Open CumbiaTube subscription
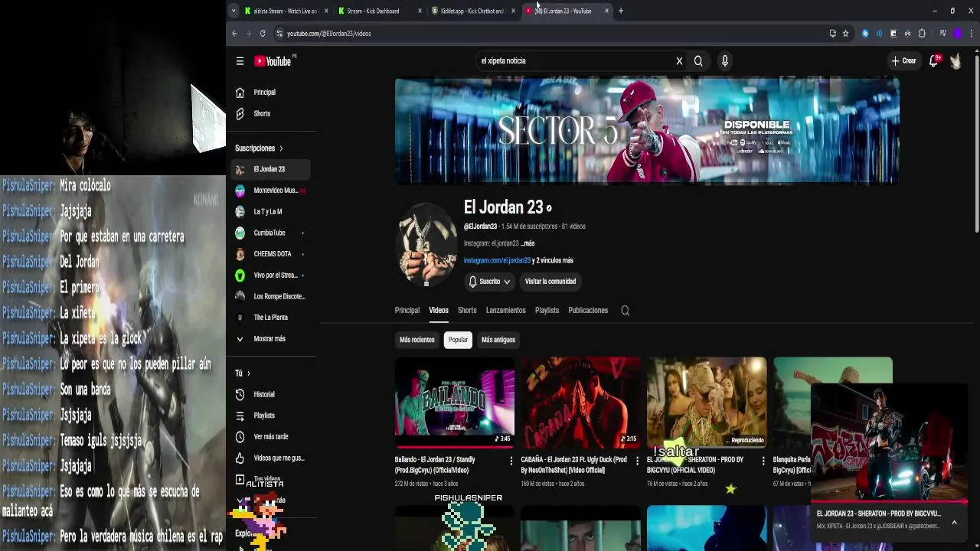 [x=270, y=233]
